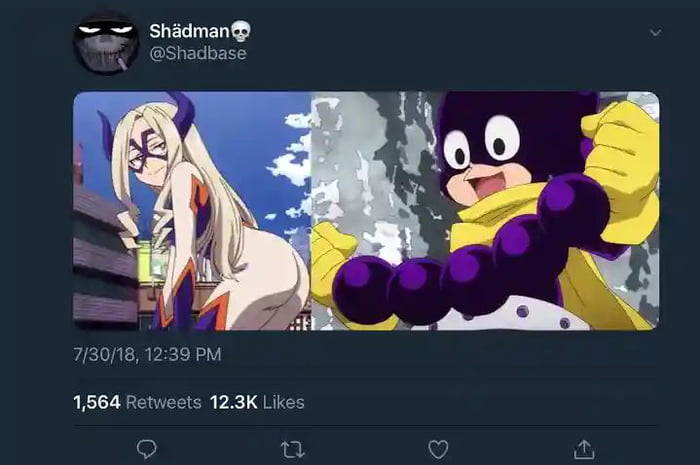Like the tweet with the heart icon
The image size is (700, 465).
438,450
